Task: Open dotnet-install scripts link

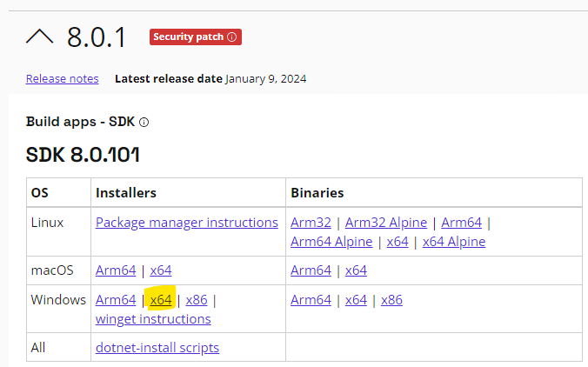Action: point(157,348)
